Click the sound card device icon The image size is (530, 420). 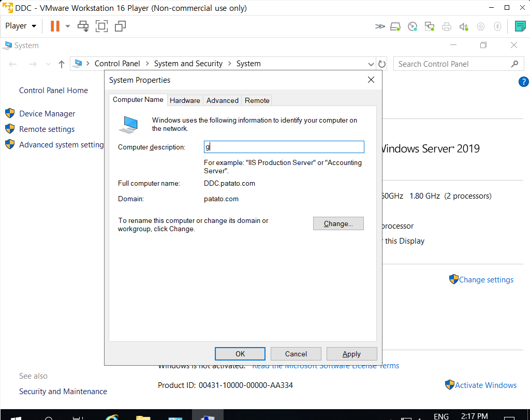tap(464, 26)
